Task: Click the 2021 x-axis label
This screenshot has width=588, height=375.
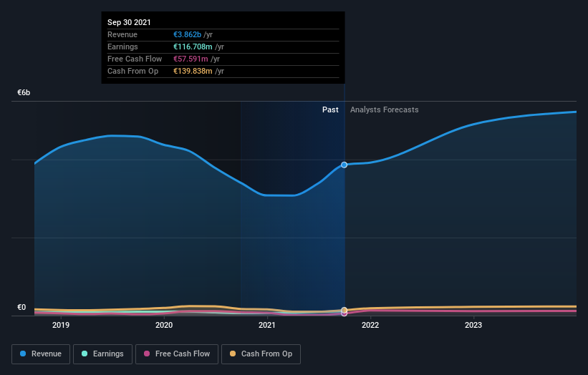Action: point(267,325)
